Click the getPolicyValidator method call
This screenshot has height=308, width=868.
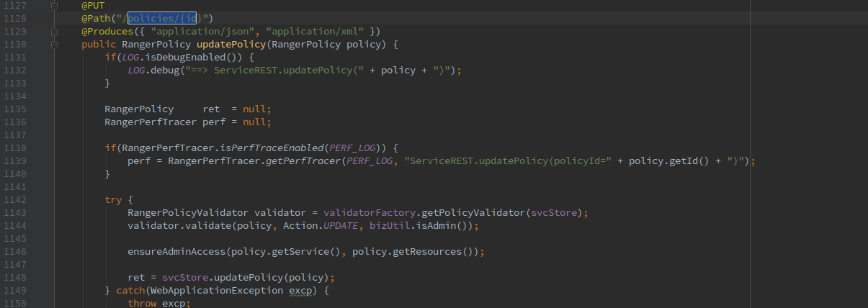coord(474,213)
